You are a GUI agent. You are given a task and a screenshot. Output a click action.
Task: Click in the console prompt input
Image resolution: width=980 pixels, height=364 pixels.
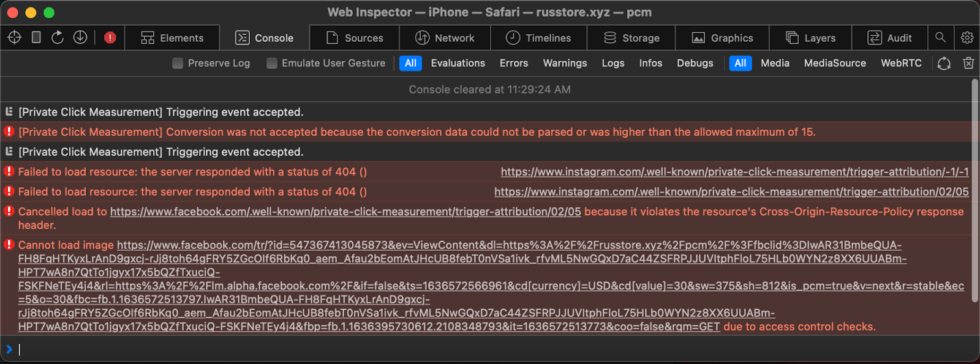point(490,349)
